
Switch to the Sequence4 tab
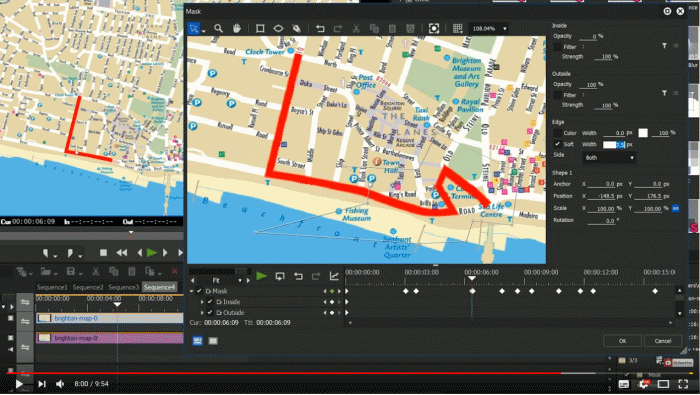coord(159,287)
